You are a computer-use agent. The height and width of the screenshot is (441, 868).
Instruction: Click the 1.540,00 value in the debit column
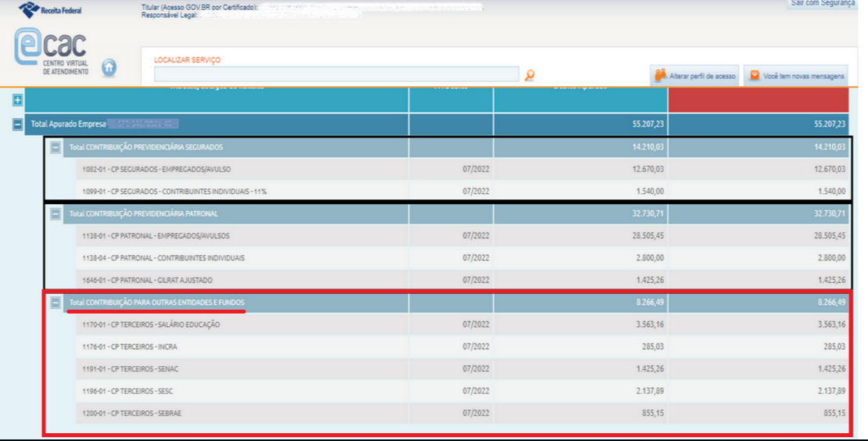[x=650, y=191]
